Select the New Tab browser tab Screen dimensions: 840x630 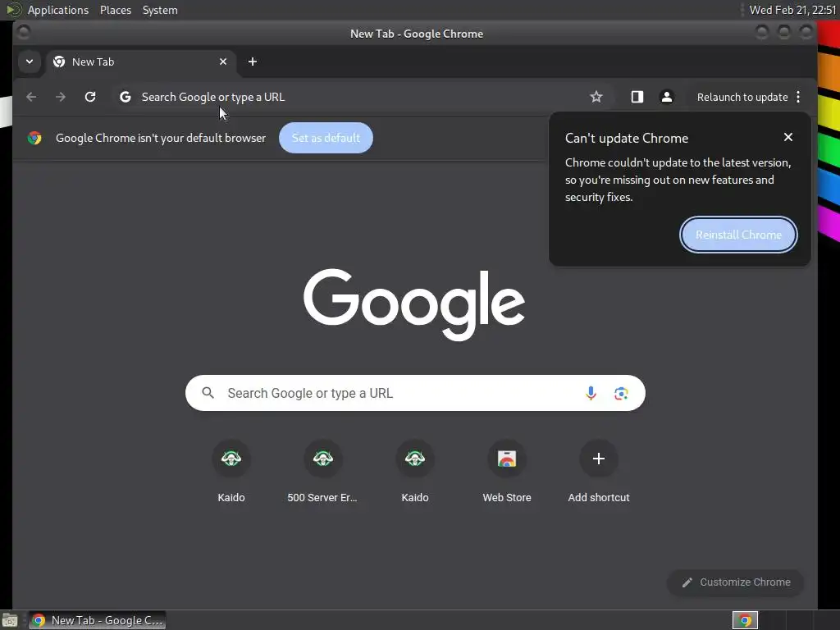click(x=139, y=62)
